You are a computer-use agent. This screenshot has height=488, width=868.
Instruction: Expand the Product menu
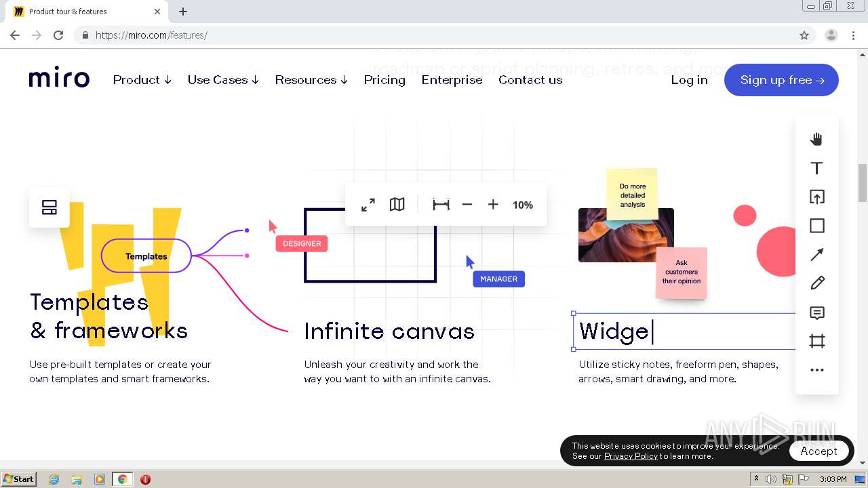pyautogui.click(x=142, y=80)
